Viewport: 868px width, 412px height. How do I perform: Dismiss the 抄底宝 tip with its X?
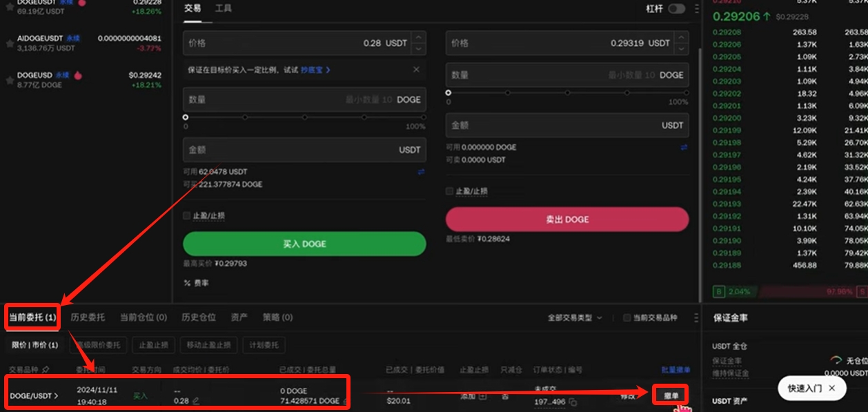416,70
